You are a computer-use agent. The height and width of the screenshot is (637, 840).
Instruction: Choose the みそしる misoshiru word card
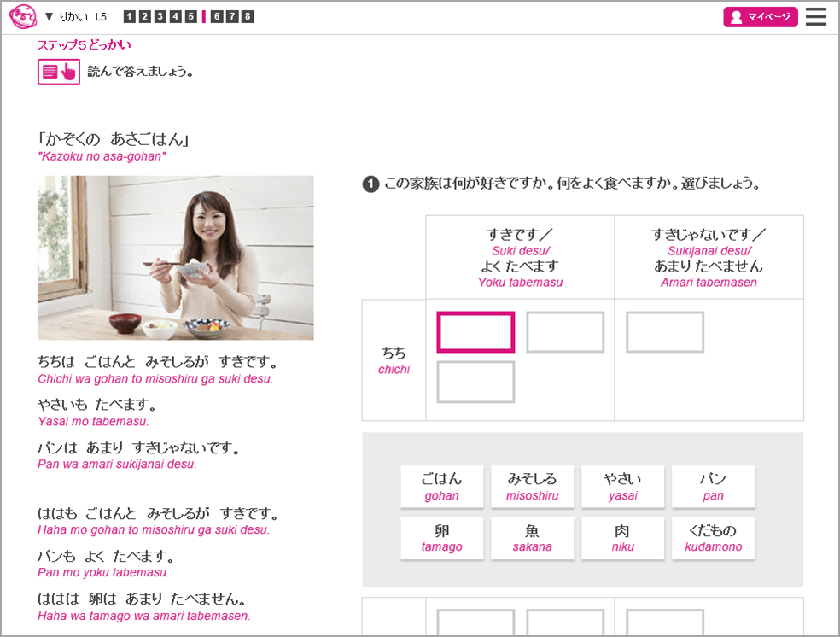[533, 487]
